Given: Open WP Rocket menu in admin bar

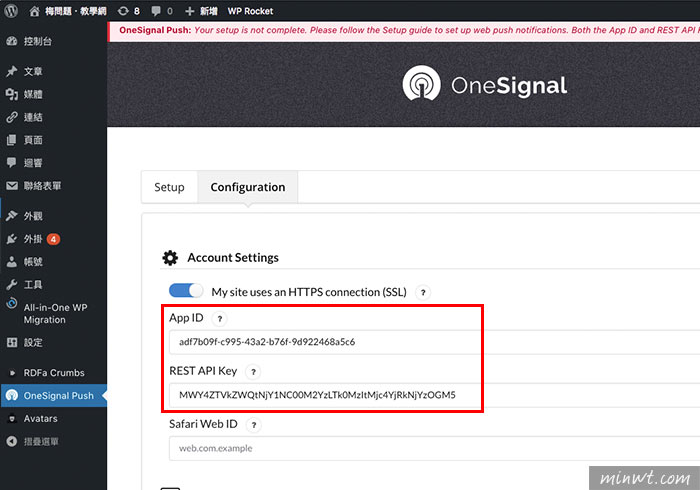Looking at the screenshot, I should [250, 11].
